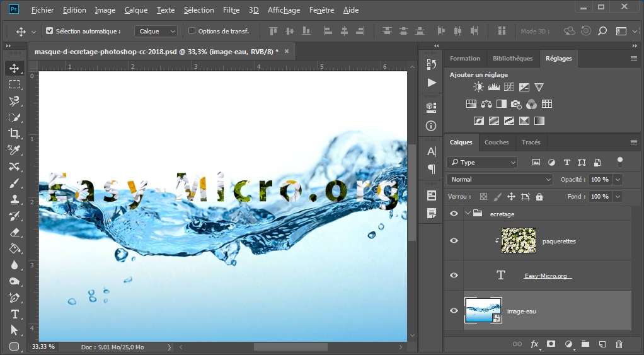Open the Search magnifier icon
This screenshot has height=355, width=644.
pos(602,32)
